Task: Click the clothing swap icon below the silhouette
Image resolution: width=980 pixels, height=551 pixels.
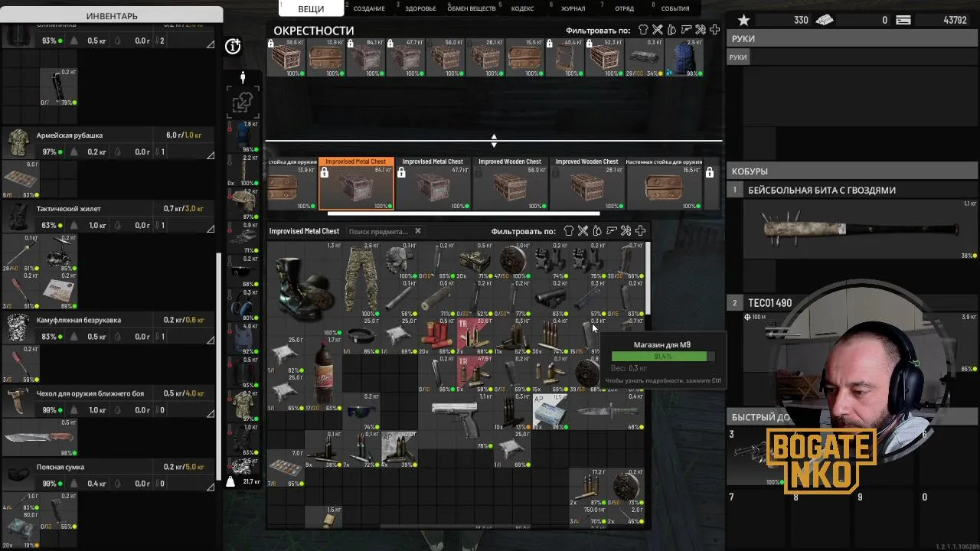Action: [x=243, y=103]
